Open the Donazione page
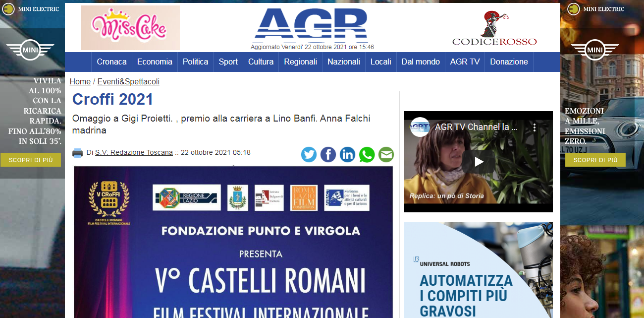Screen dimensions: 644x318 (x=509, y=62)
